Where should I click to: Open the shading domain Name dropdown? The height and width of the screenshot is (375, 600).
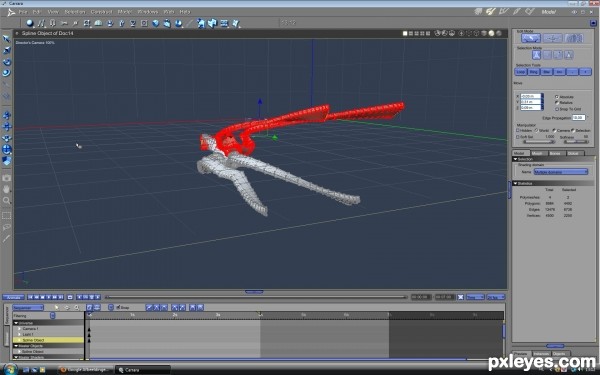561,172
